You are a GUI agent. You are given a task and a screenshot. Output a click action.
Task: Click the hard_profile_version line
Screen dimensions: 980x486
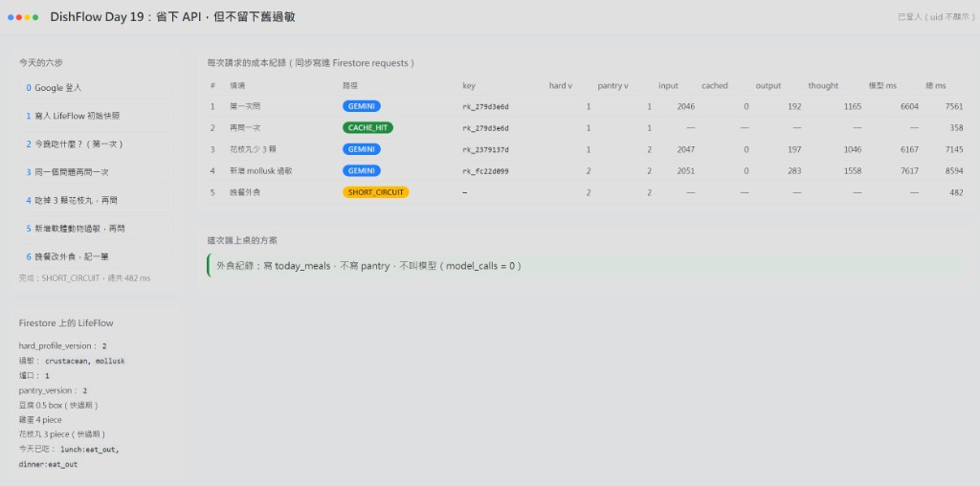pos(62,346)
